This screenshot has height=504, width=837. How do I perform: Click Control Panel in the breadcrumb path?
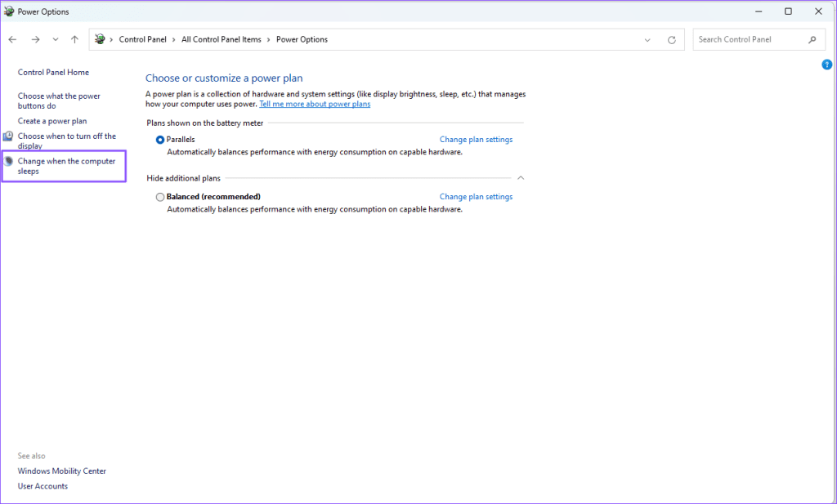[142, 38]
